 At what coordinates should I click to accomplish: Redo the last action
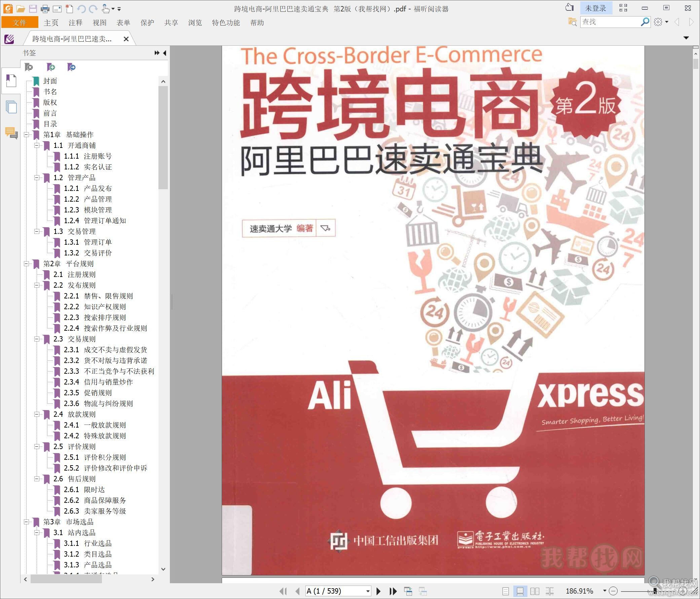point(93,8)
